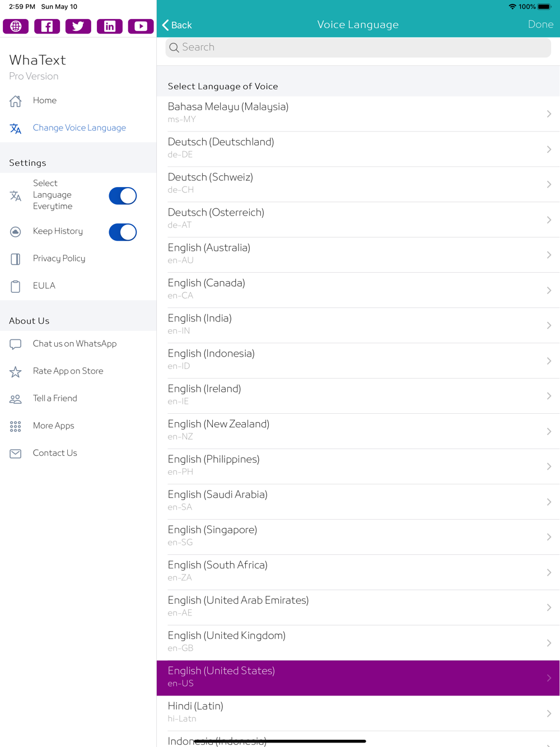Expand English (Canada) row chevron
Viewport: 560px width, 747px height.
[549, 291]
